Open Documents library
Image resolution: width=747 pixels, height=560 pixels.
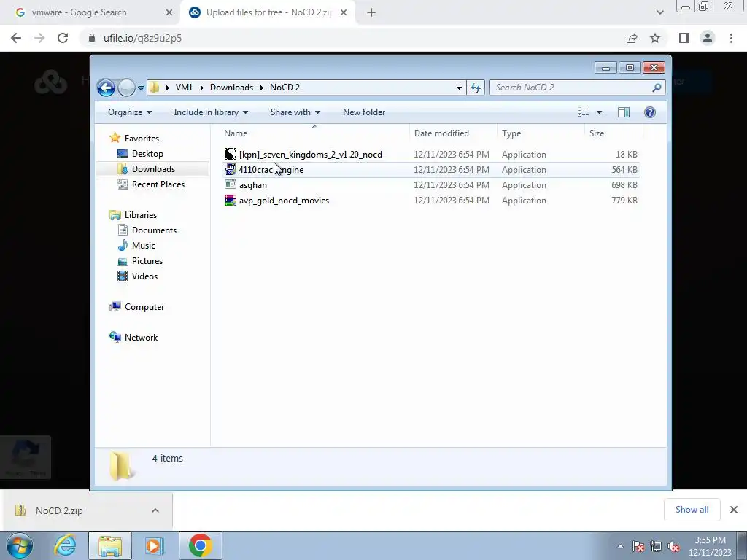(154, 230)
